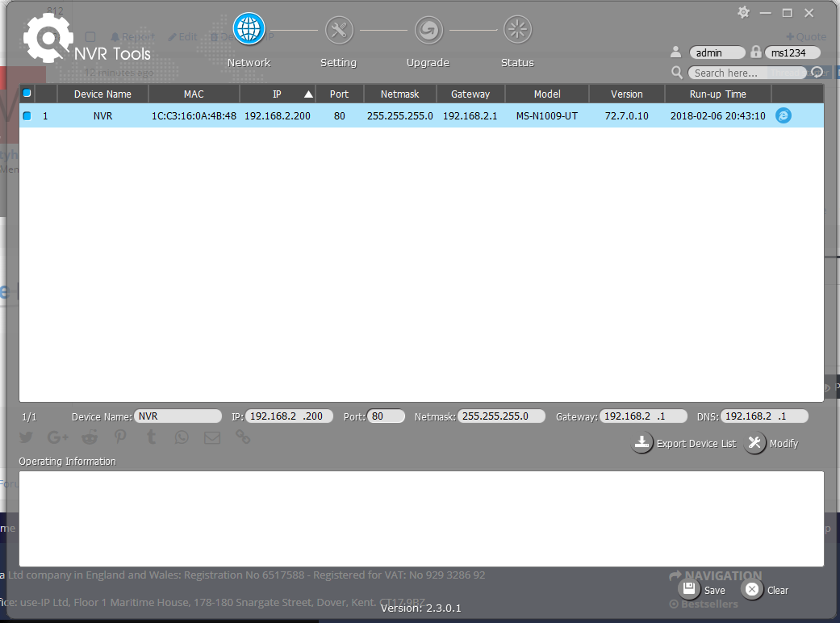Click inside the Gateway input field
The height and width of the screenshot is (623, 840).
(x=643, y=416)
